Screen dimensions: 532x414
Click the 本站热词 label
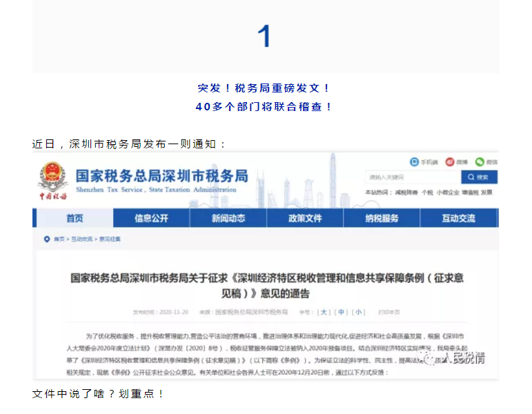click(379, 193)
